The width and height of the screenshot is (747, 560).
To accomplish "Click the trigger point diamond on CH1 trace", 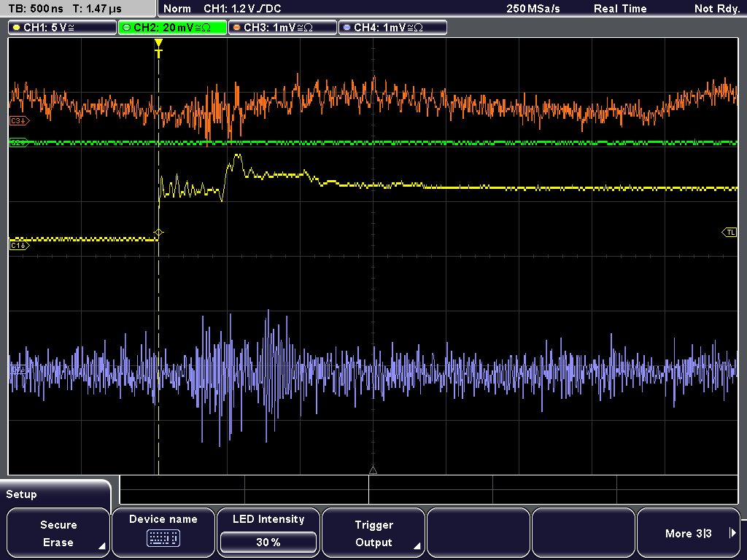I will pos(158,233).
